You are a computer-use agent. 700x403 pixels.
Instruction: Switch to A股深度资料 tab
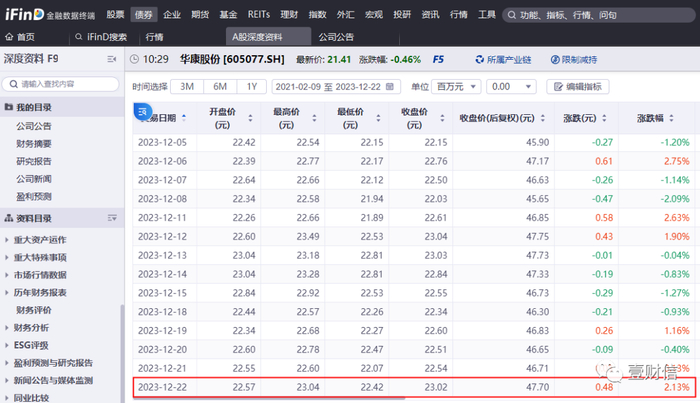pyautogui.click(x=268, y=37)
